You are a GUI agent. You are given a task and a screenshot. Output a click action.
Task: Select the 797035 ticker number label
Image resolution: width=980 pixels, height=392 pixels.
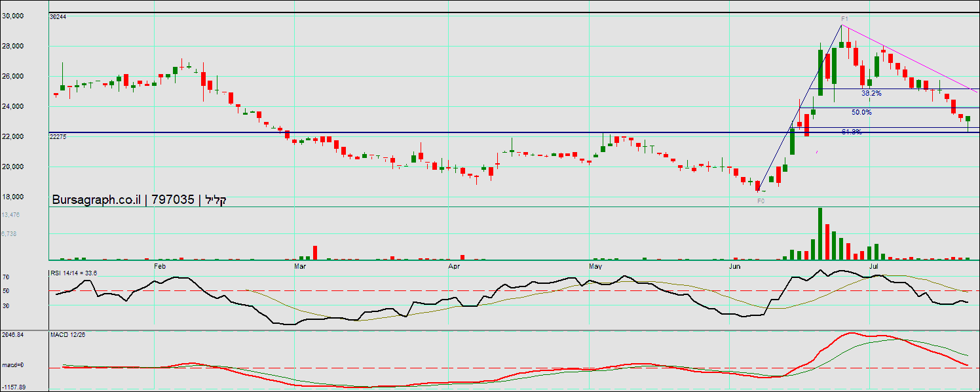click(173, 200)
